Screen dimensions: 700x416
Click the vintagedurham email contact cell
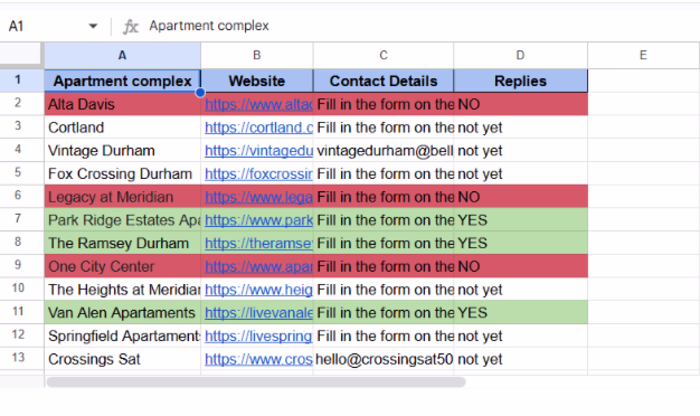click(x=383, y=151)
